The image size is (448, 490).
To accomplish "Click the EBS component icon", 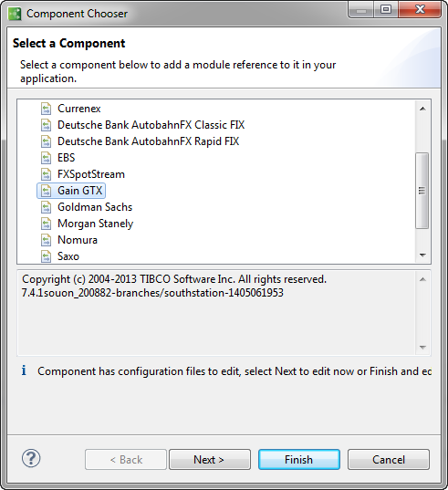I will coord(47,158).
